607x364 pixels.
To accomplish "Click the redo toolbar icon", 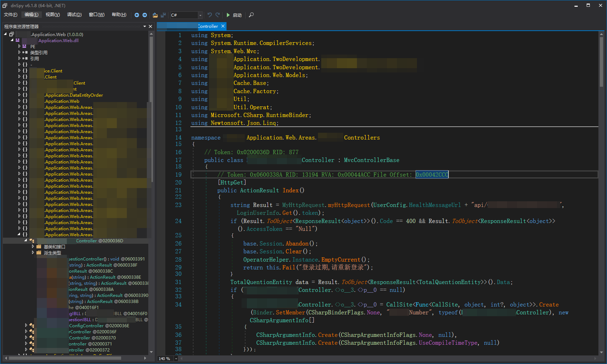I will click(218, 15).
